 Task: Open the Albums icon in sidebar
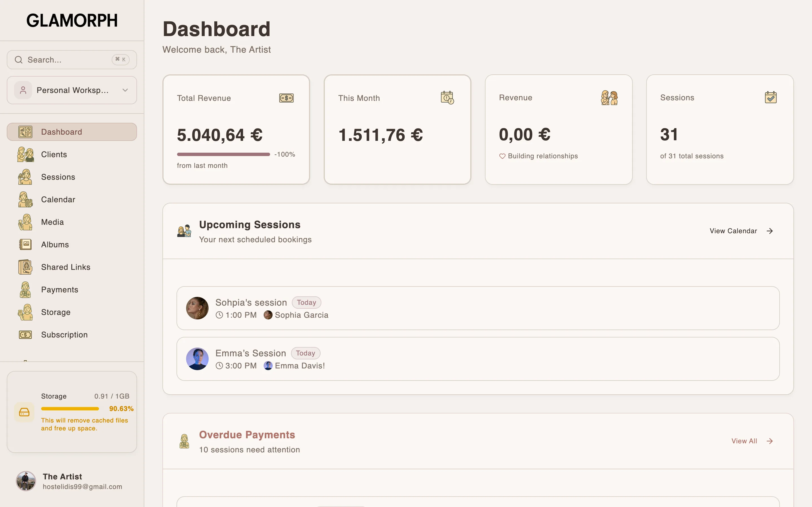pyautogui.click(x=25, y=244)
